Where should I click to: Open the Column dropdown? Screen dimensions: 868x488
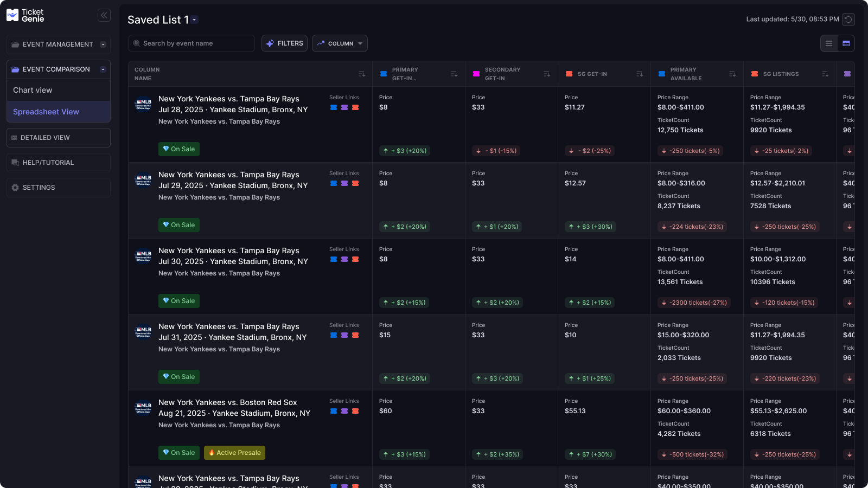(340, 43)
